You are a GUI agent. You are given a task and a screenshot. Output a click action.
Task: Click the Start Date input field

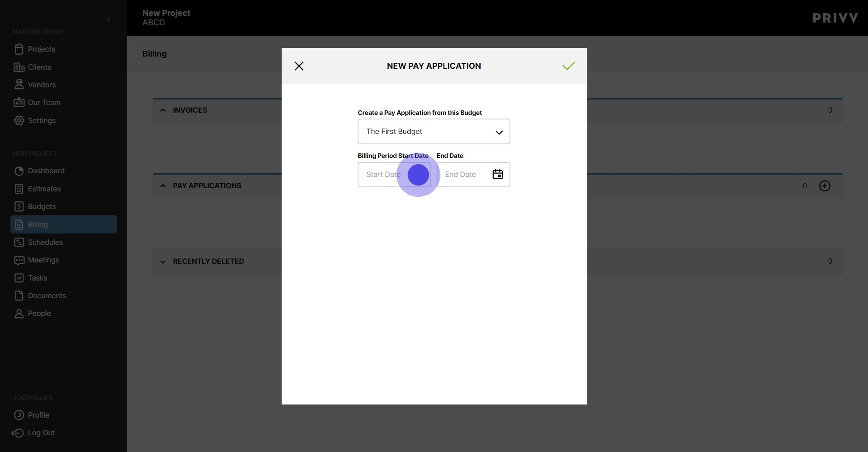point(394,175)
